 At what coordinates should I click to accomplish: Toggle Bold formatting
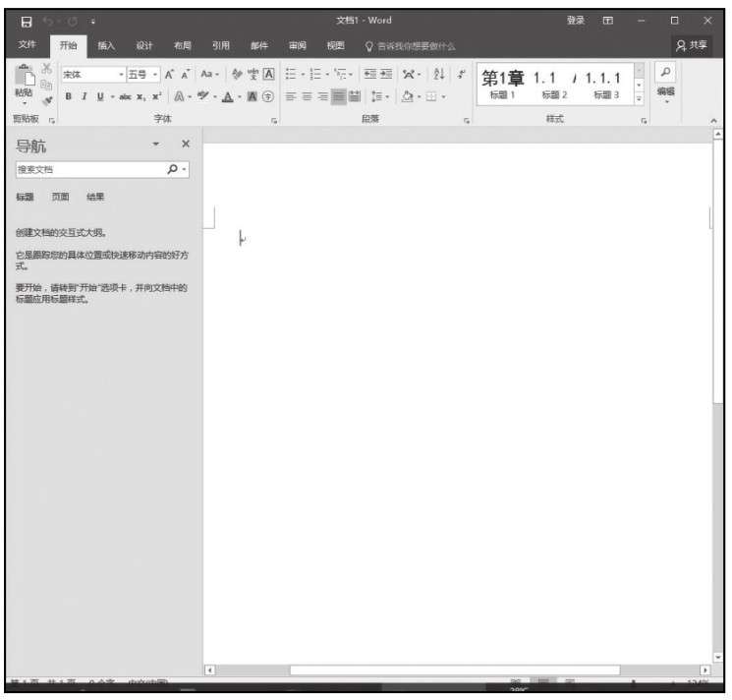69,96
